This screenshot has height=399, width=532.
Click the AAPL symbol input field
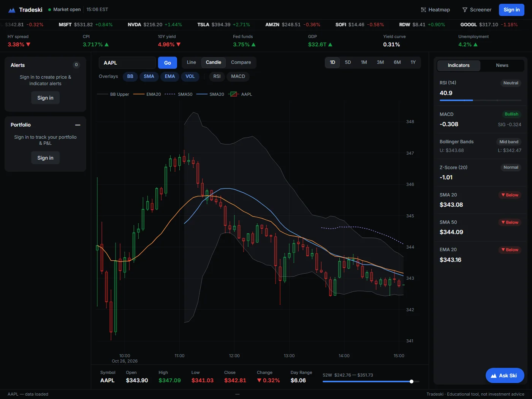pyautogui.click(x=127, y=63)
